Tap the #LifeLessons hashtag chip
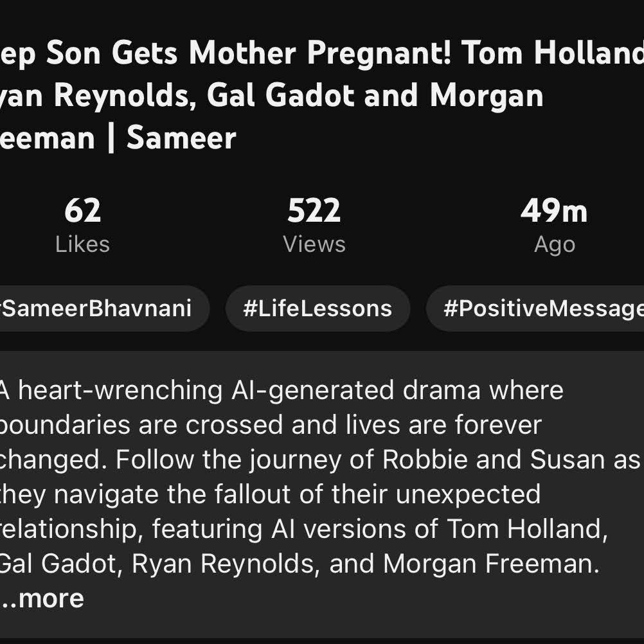Image resolution: width=644 pixels, height=644 pixels. [318, 309]
